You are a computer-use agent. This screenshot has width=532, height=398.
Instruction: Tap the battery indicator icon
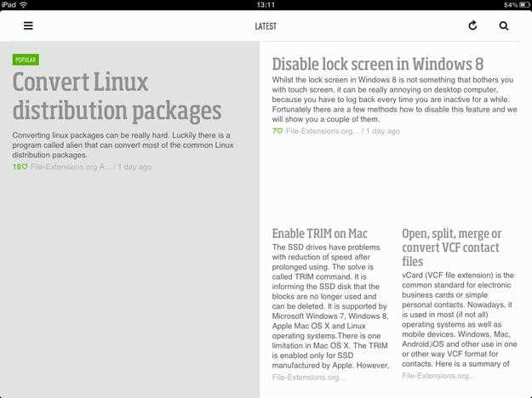(x=524, y=5)
